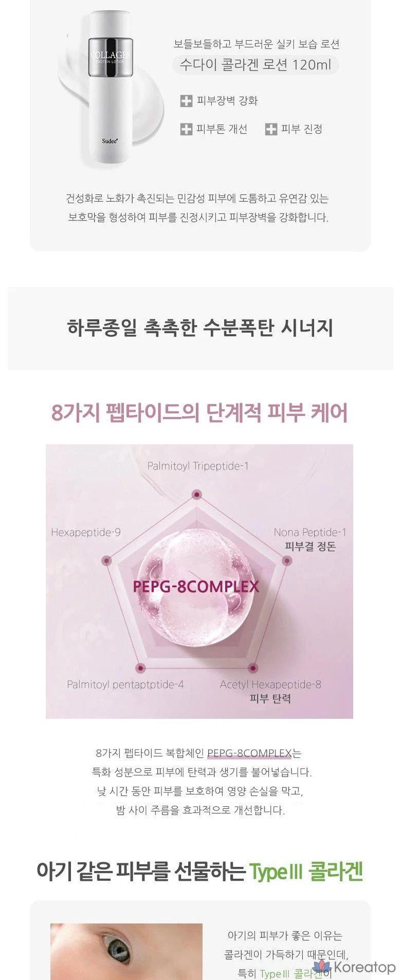Viewport: 401px width, 980px height.
Task: Click the 하루종일 촉촉한 수분폭탄 시너지 banner
Action: click(x=200, y=328)
